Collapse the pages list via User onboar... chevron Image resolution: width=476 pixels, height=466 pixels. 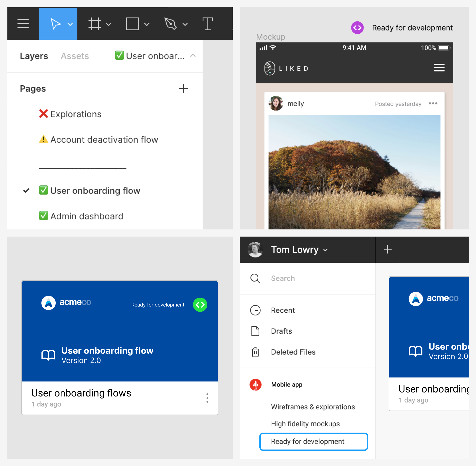tap(193, 55)
